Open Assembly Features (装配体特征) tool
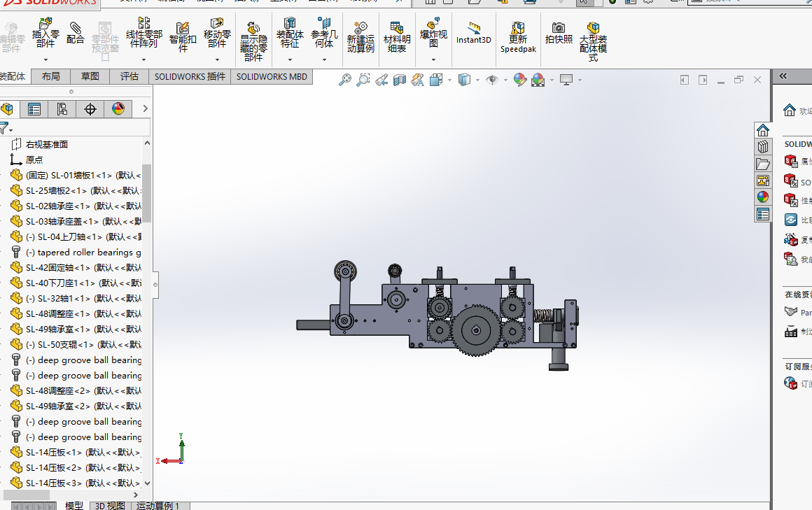The height and width of the screenshot is (510, 812). click(290, 32)
